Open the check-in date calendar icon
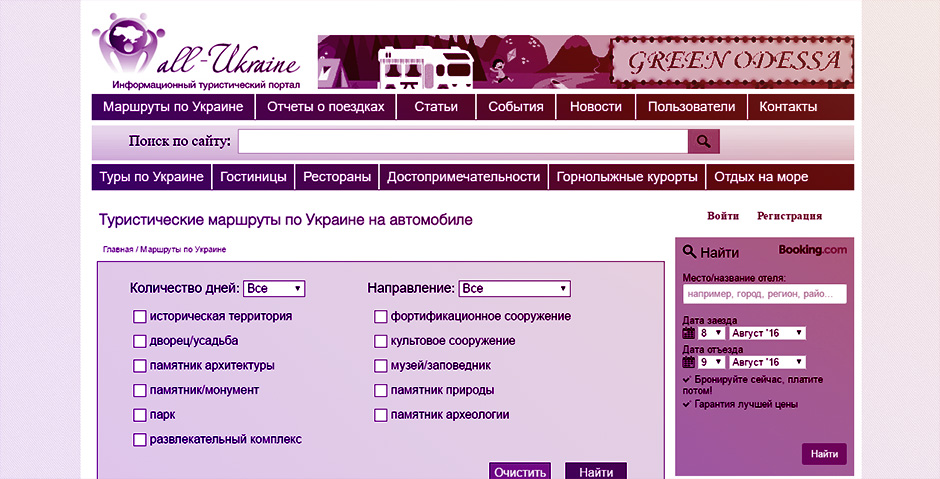This screenshot has height=479, width=940. 688,333
